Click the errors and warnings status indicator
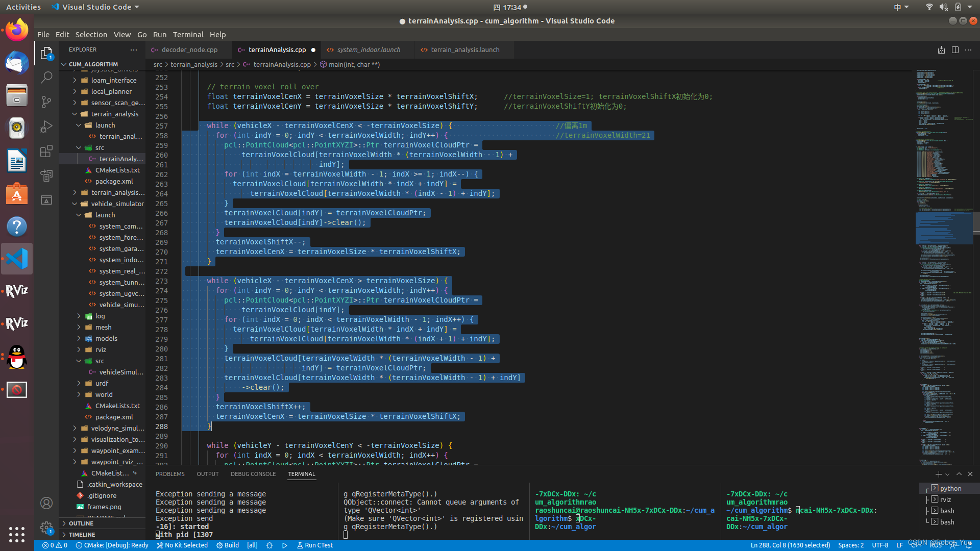The height and width of the screenshot is (551, 980). tap(55, 545)
